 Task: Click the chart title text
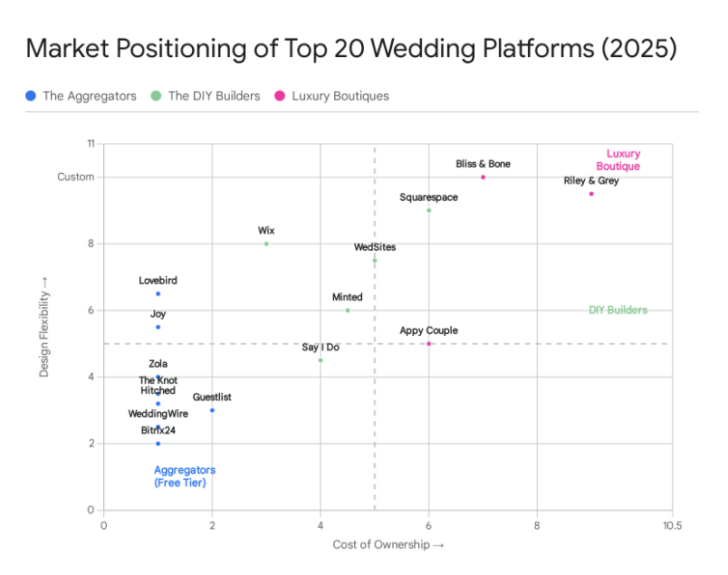351,48
